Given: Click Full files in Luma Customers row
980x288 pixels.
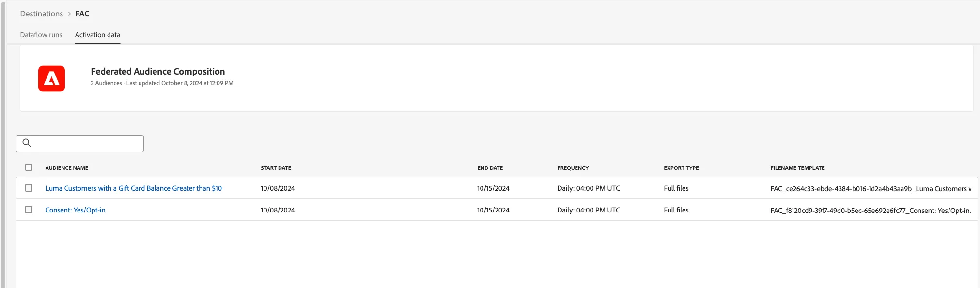Looking at the screenshot, I should (676, 188).
